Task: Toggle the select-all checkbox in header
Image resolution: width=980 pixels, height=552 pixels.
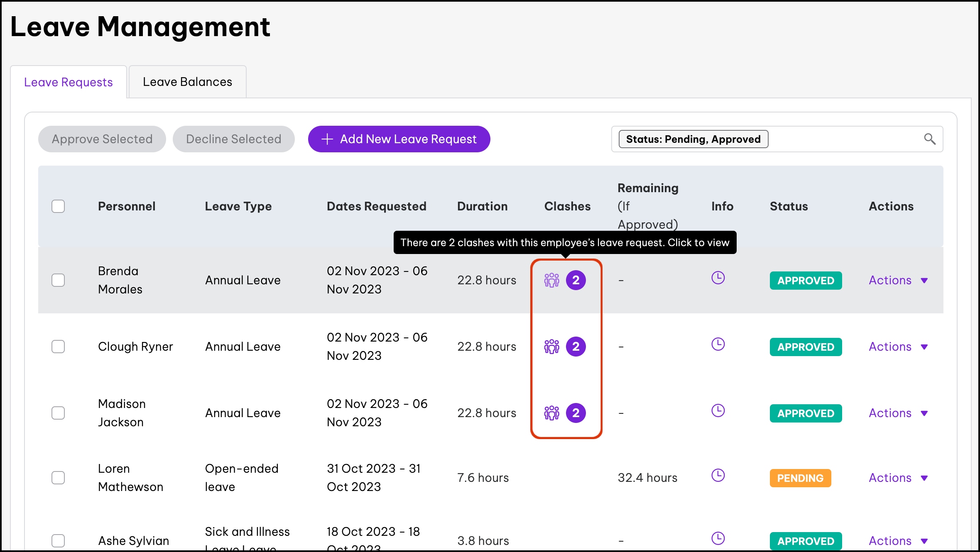Action: coord(58,206)
